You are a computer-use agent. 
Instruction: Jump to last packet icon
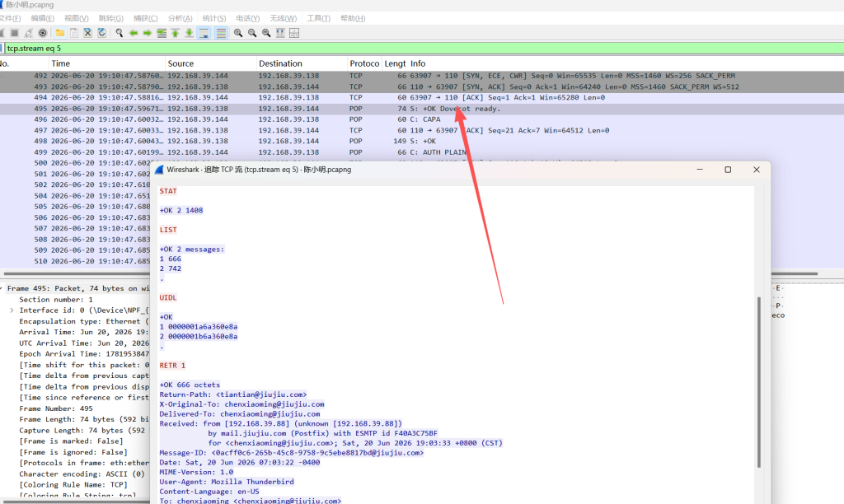(190, 33)
